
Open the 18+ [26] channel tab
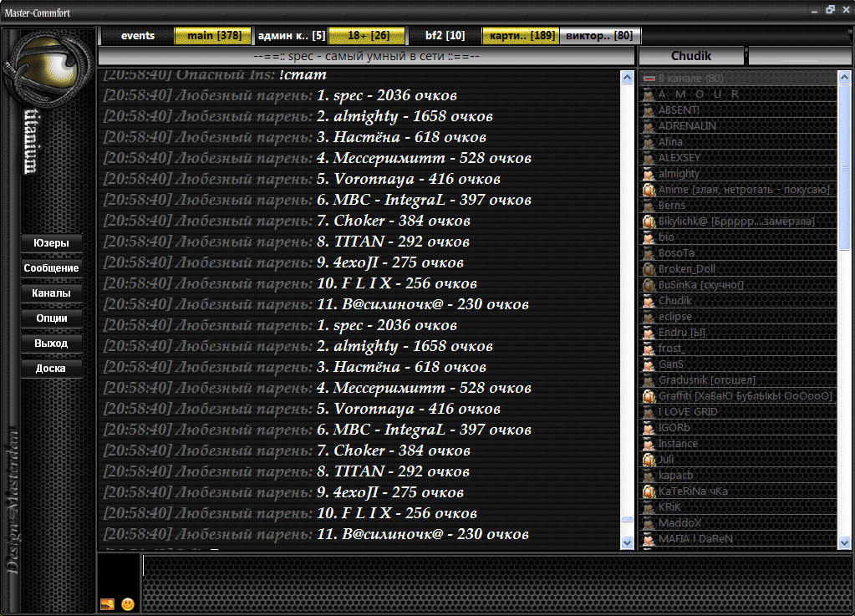click(368, 36)
